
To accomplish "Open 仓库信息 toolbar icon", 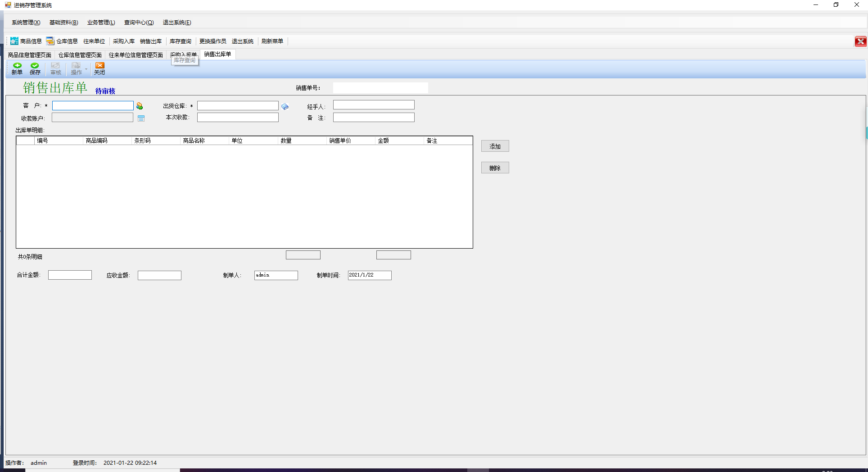I will coord(62,41).
